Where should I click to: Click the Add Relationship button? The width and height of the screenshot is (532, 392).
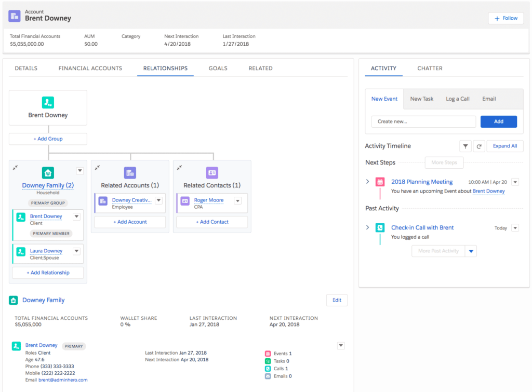point(48,273)
